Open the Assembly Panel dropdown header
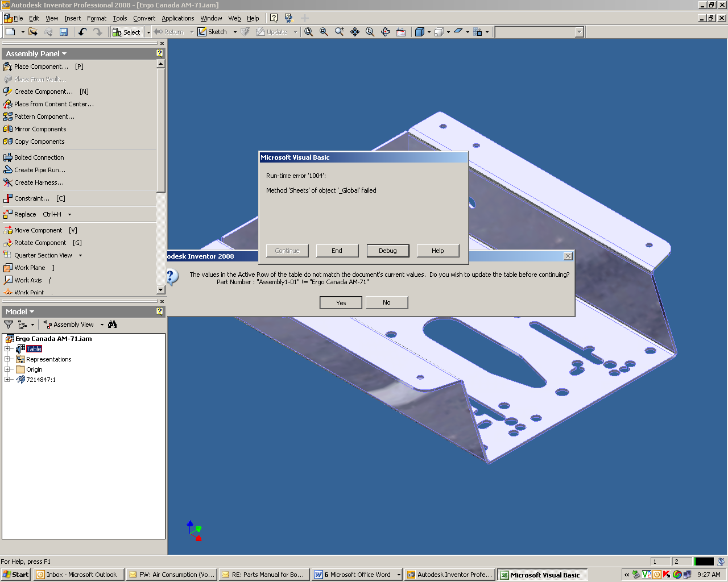 36,53
